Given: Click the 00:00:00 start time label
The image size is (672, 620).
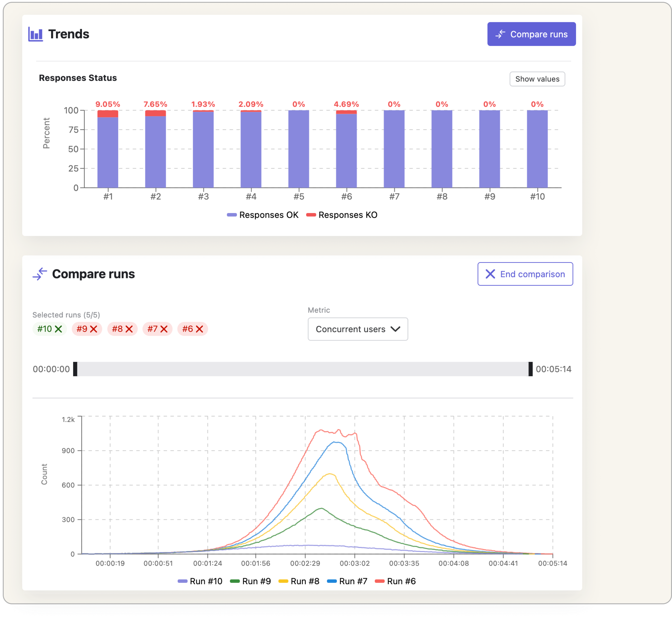Looking at the screenshot, I should (x=51, y=369).
